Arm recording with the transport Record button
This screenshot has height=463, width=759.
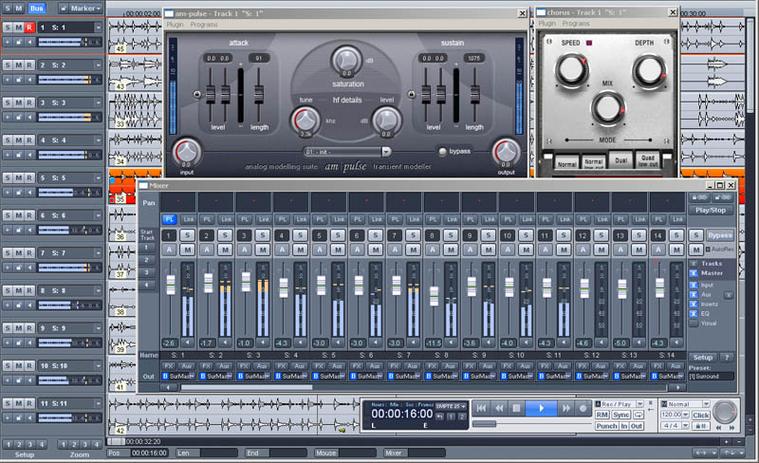point(583,408)
